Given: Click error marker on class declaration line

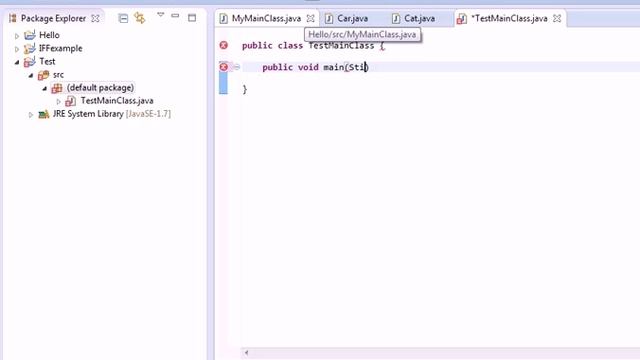Looking at the screenshot, I should coord(224,45).
